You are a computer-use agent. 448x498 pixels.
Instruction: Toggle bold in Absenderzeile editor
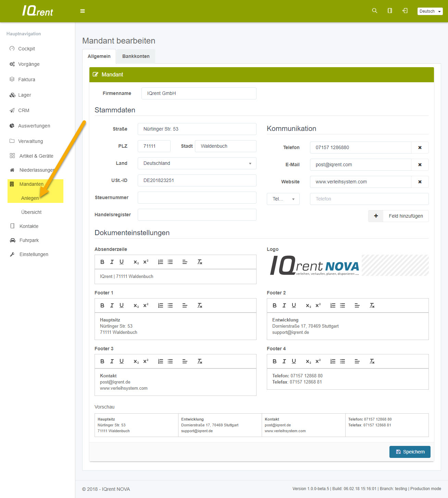(x=102, y=262)
